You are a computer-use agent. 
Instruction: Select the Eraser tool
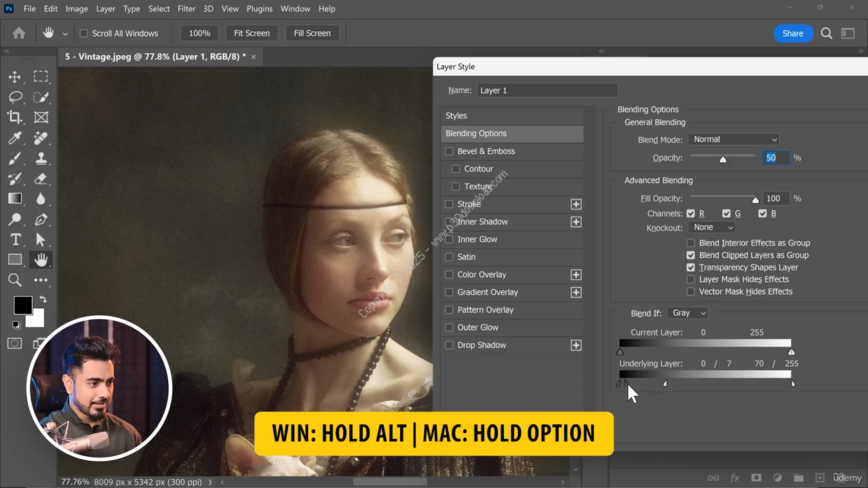pyautogui.click(x=41, y=178)
